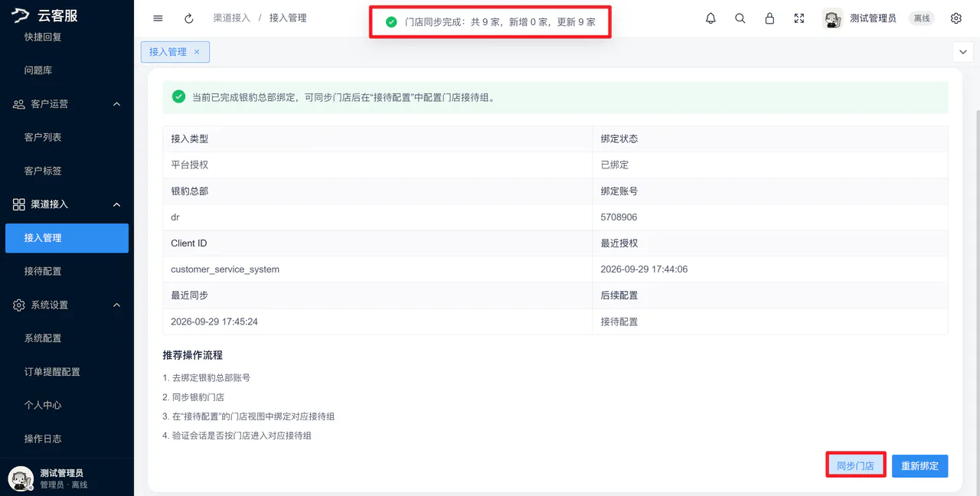The image size is (980, 496).
Task: Select the highlighted 接入管理 sidebar item
Action: [x=67, y=238]
